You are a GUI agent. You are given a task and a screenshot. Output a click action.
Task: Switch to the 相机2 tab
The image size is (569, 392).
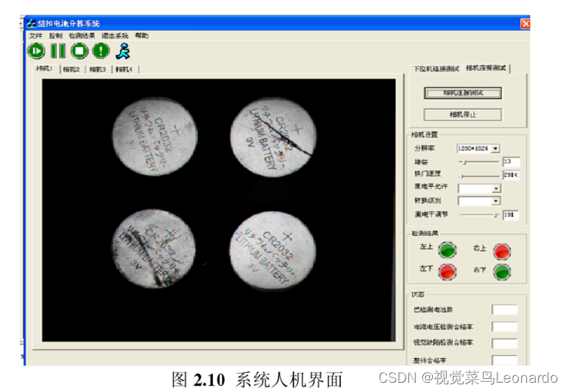coord(71,69)
